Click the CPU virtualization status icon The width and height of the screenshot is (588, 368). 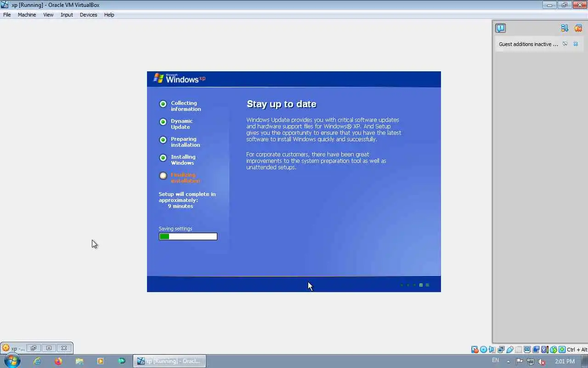pos(544,350)
